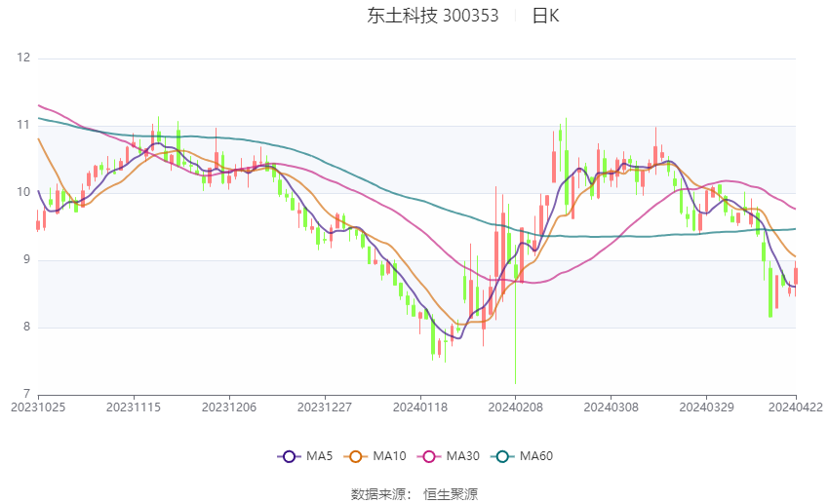The width and height of the screenshot is (829, 504).
Task: Click the y-axis value 11
Action: tap(23, 125)
